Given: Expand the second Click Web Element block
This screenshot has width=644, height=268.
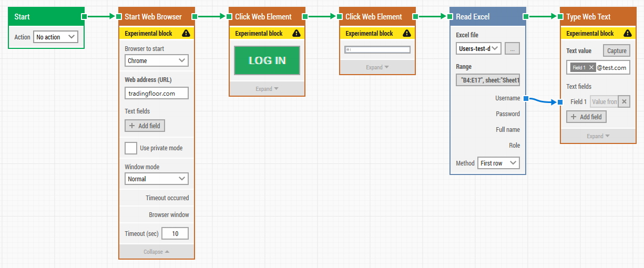Looking at the screenshot, I should point(377,67).
